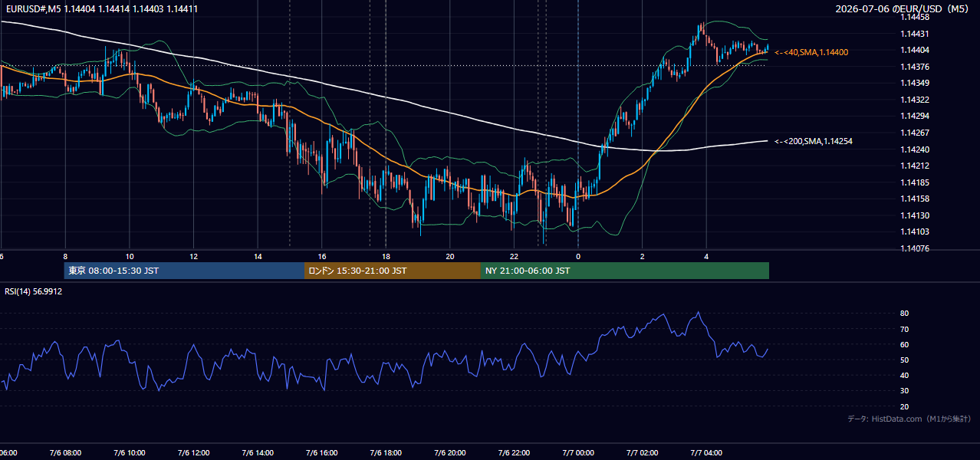Click price scale value 1.14322
980x460 pixels.
914,100
